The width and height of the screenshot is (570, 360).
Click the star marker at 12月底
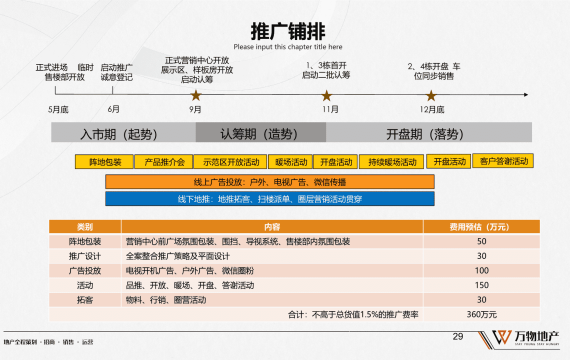431,96
